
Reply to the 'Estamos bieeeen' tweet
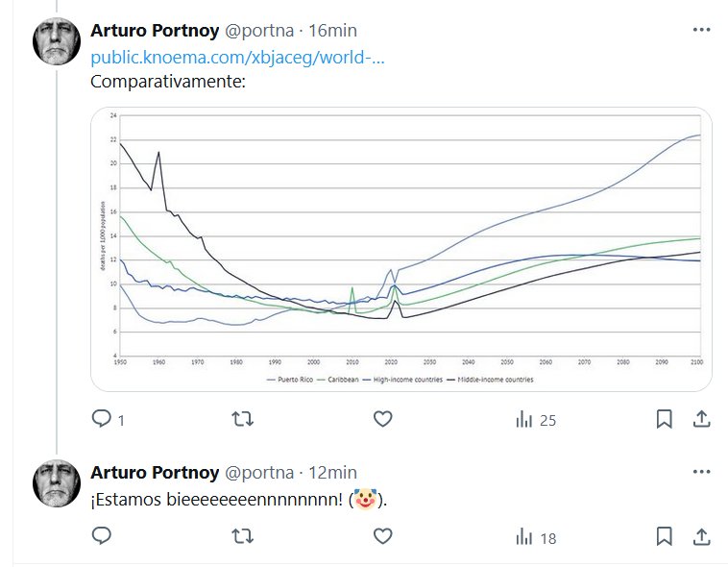(102, 537)
